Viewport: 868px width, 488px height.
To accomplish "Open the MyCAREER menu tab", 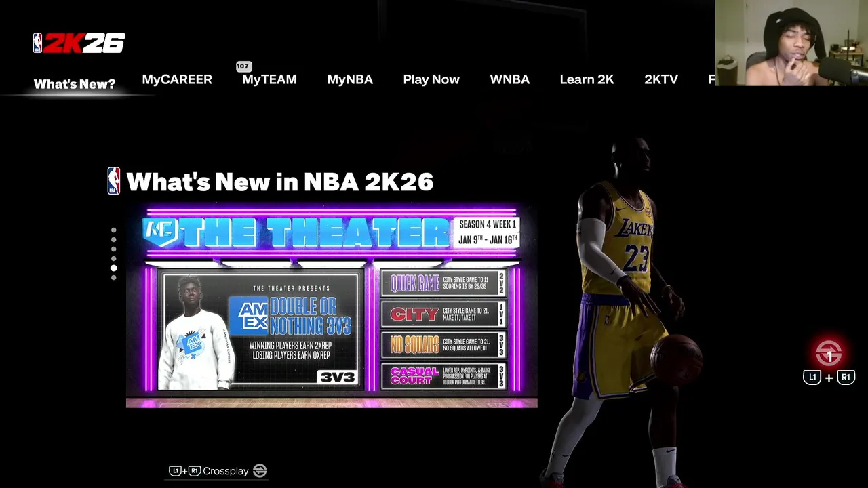I will point(177,79).
